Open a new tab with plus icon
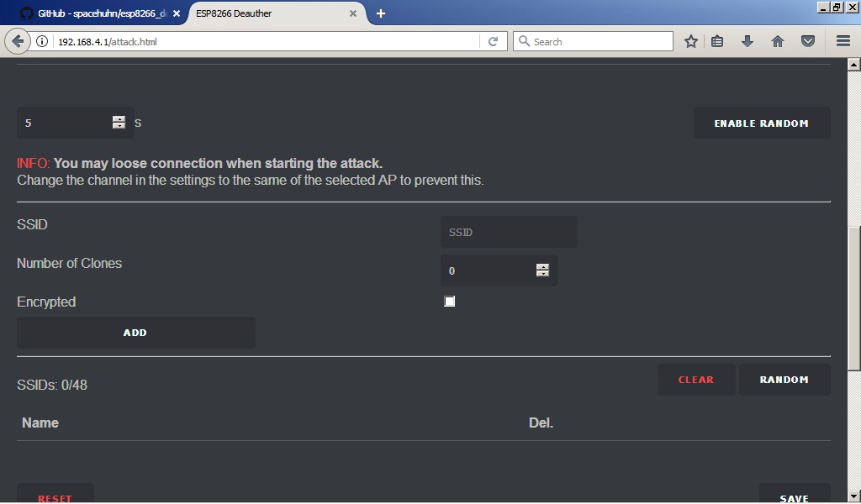 [381, 13]
